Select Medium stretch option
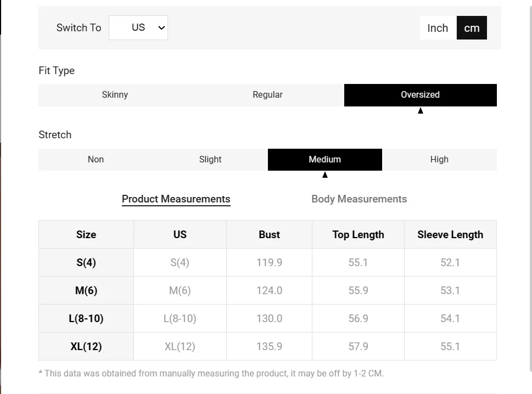 (x=324, y=160)
